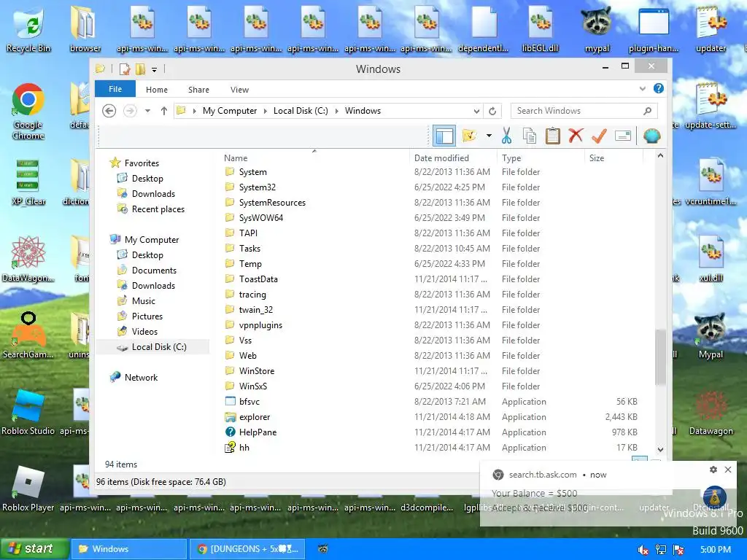
Task: Select Favorites in the navigation pane
Action: (x=142, y=163)
